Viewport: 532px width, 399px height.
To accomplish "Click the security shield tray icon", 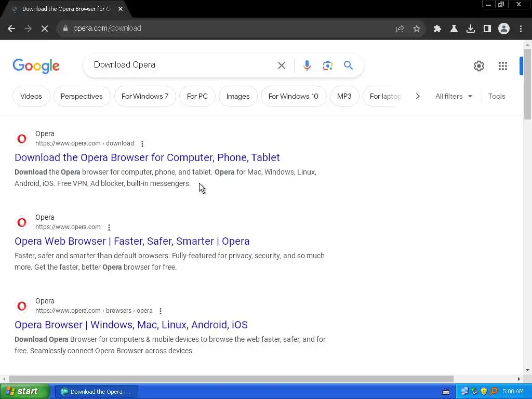I will point(484,392).
